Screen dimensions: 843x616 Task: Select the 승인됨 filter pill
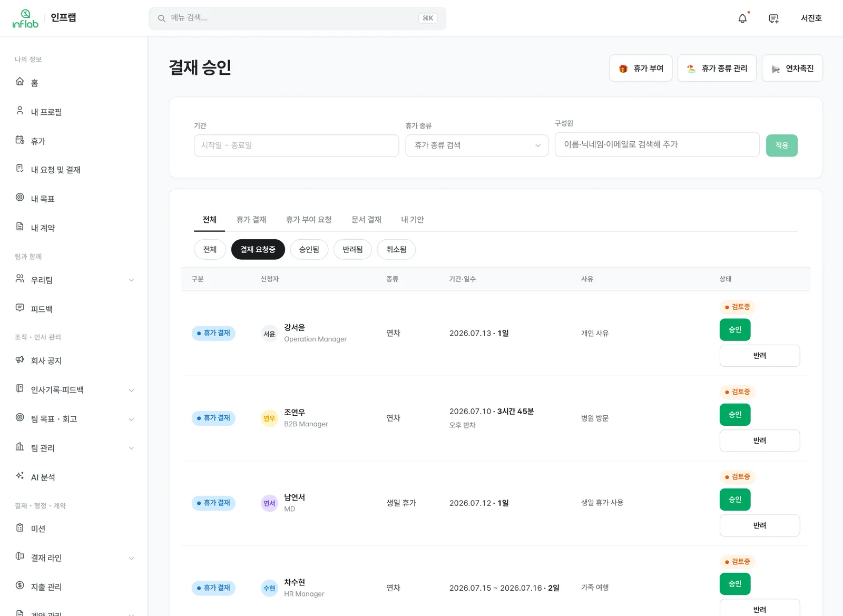(309, 249)
